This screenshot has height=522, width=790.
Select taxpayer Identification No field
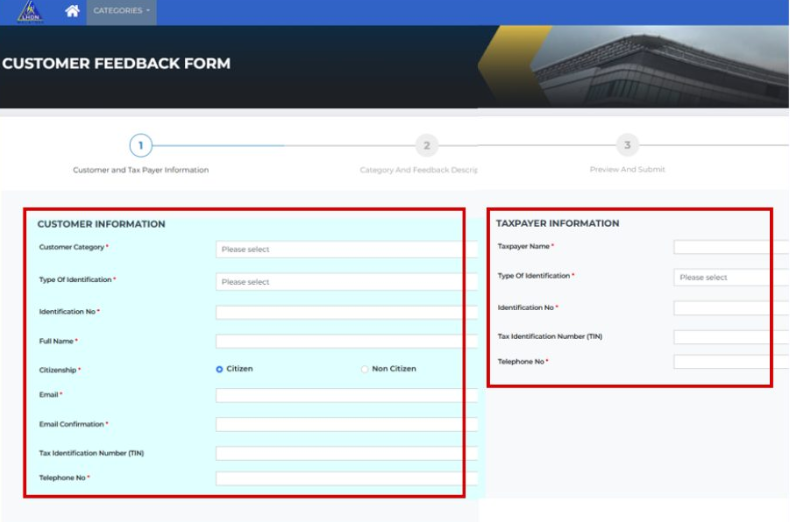tap(728, 308)
